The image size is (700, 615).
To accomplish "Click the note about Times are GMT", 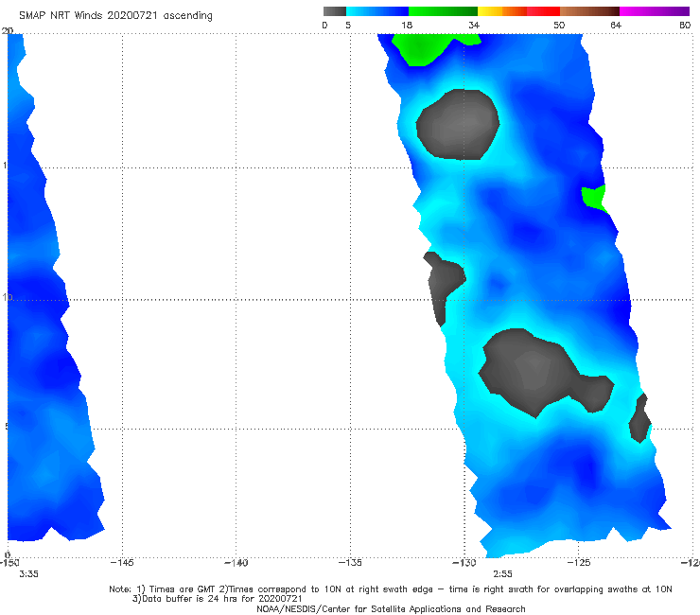I will click(x=391, y=589).
